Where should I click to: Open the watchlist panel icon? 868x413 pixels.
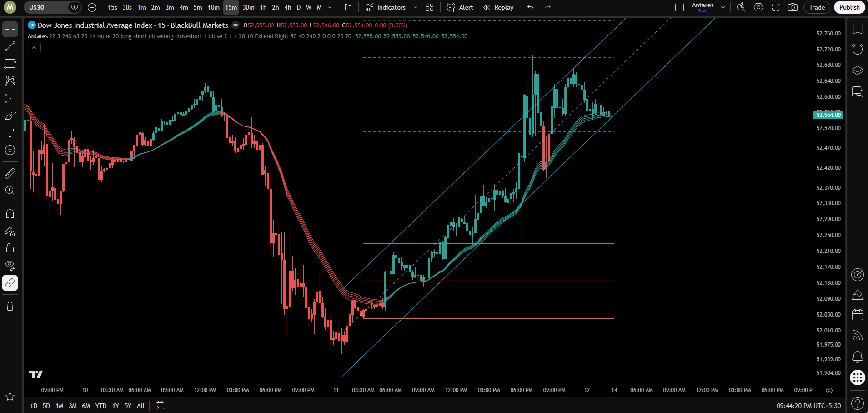coord(858,29)
